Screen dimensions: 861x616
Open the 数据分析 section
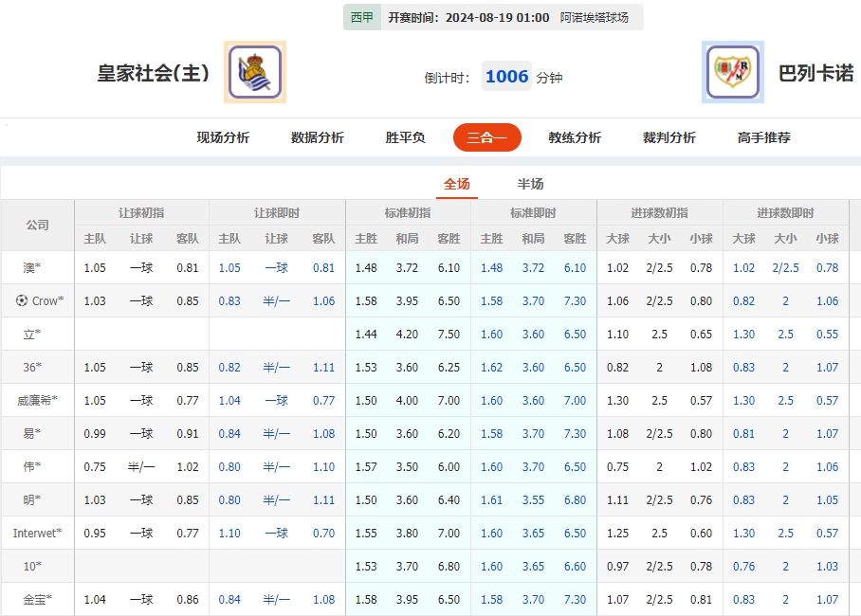click(314, 137)
